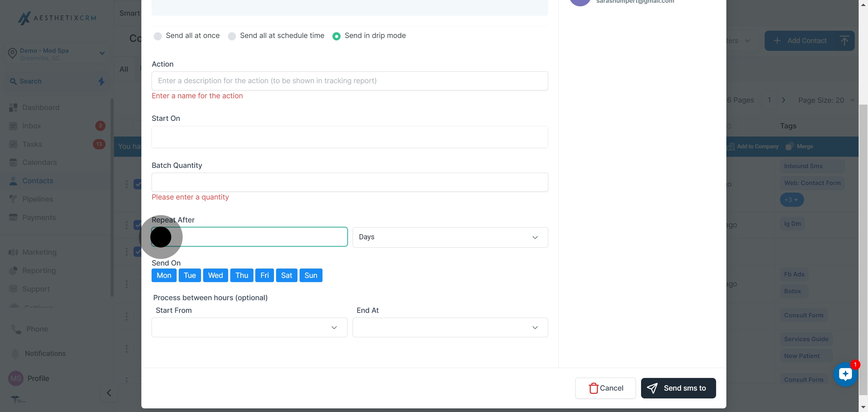Viewport: 868px width, 412px height.
Task: Click the Notifications bell icon
Action: 15,354
